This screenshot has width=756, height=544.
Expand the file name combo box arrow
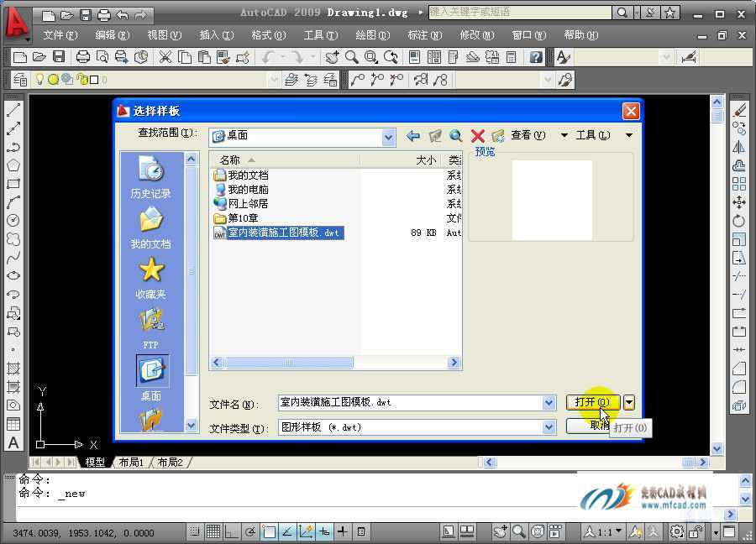549,402
